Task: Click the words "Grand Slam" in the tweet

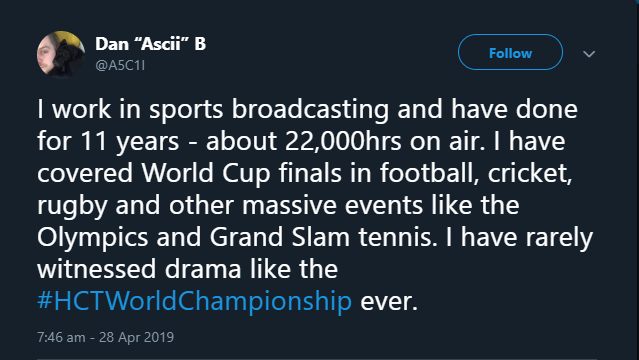Action: pyautogui.click(x=280, y=237)
